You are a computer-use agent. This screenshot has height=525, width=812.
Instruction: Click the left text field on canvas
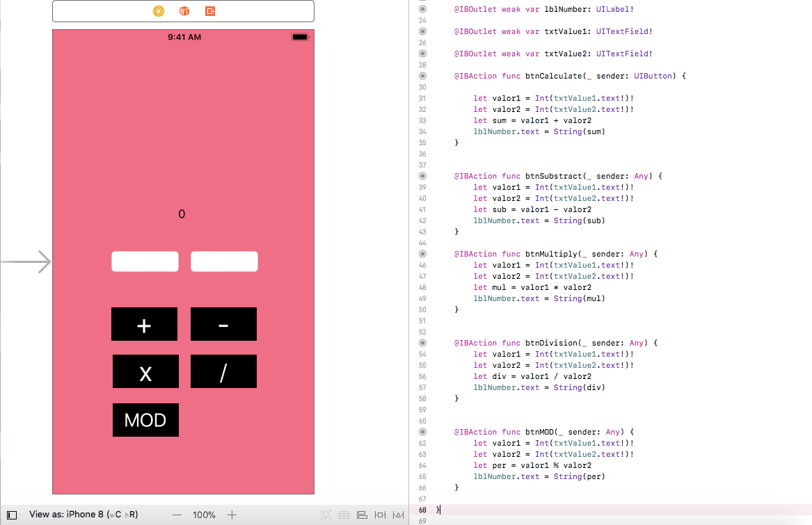pyautogui.click(x=145, y=261)
